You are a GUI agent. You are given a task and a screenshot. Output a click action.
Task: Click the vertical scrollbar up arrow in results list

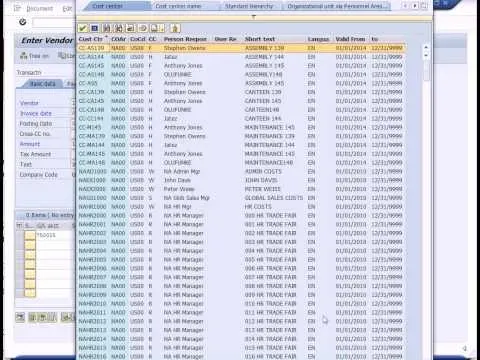coord(426,47)
